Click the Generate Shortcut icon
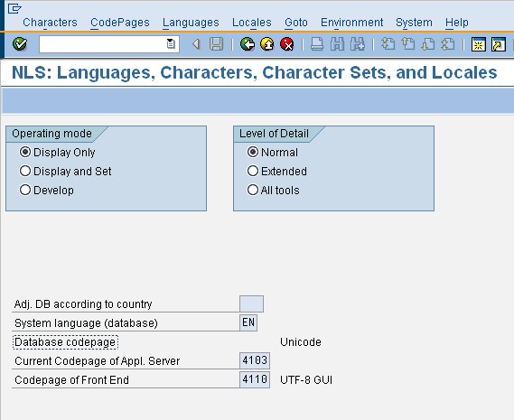514x420 pixels. (x=499, y=44)
